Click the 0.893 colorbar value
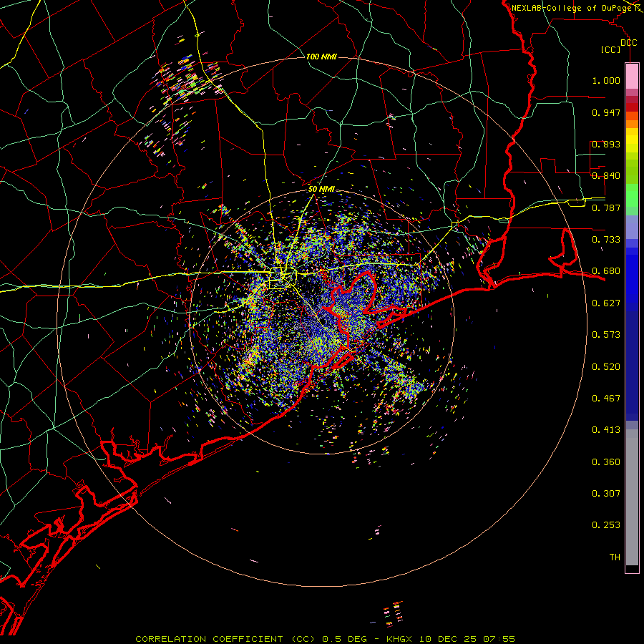 pos(606,144)
